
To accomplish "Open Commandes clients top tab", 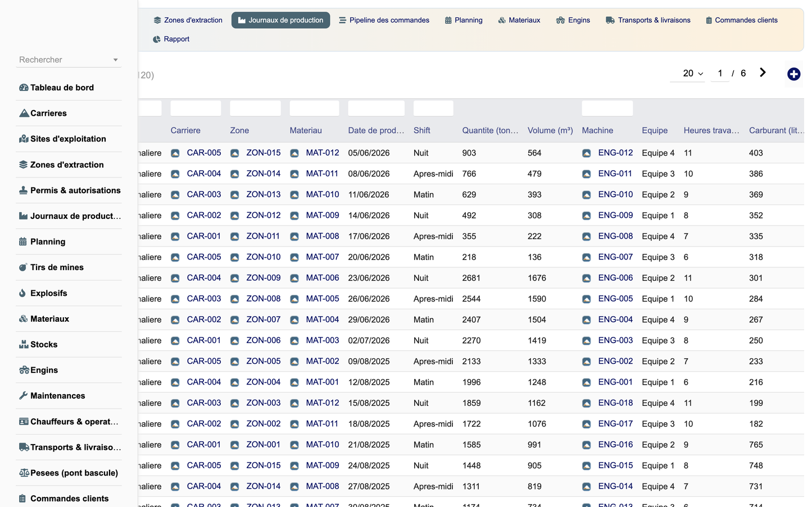I will 742,20.
